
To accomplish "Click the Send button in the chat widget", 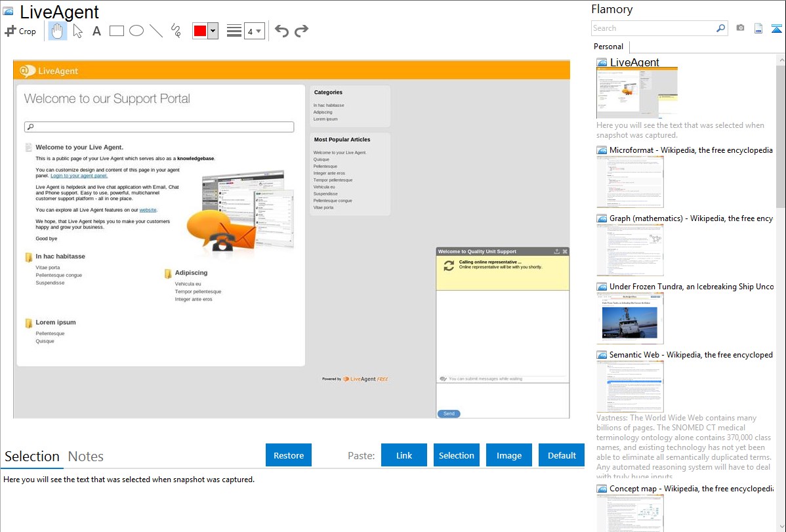I will tap(449, 414).
